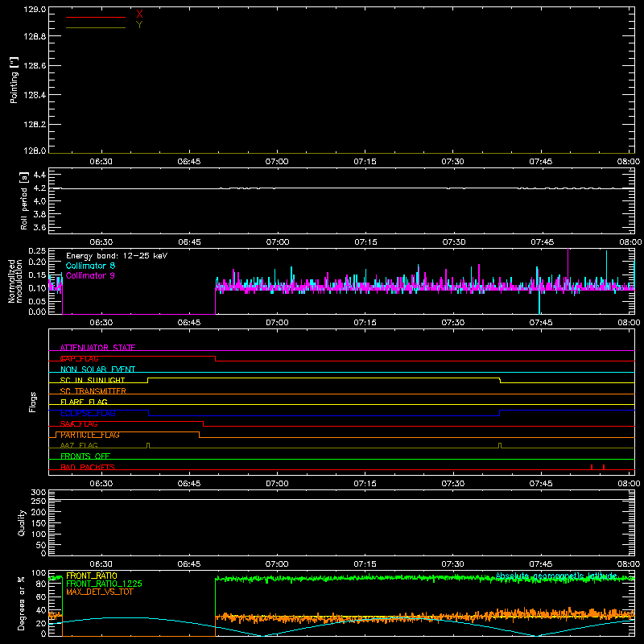Click the white roll period trace line
This screenshot has width=644, height=644.
[x=341, y=188]
